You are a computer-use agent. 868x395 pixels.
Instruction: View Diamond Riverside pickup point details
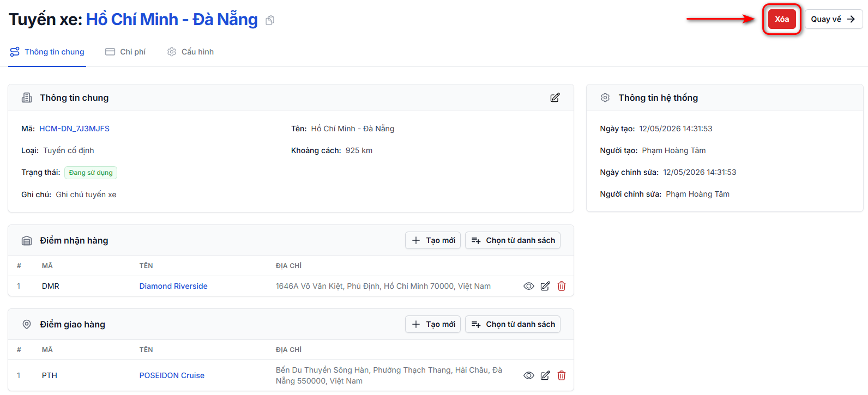pos(528,286)
